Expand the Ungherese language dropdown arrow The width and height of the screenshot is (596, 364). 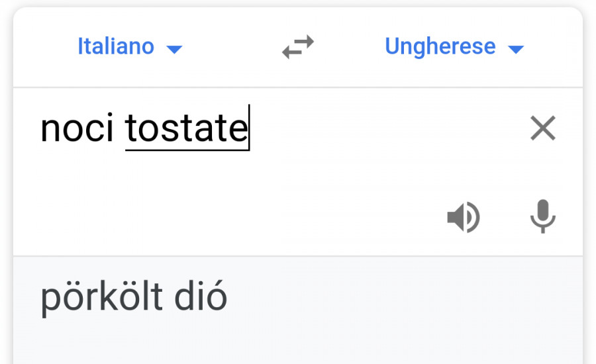[515, 49]
